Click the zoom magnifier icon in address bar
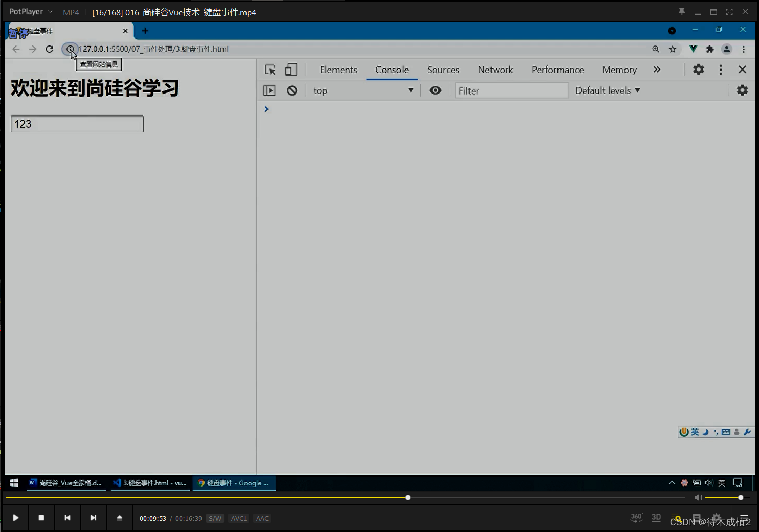The width and height of the screenshot is (759, 532). pyautogui.click(x=656, y=49)
